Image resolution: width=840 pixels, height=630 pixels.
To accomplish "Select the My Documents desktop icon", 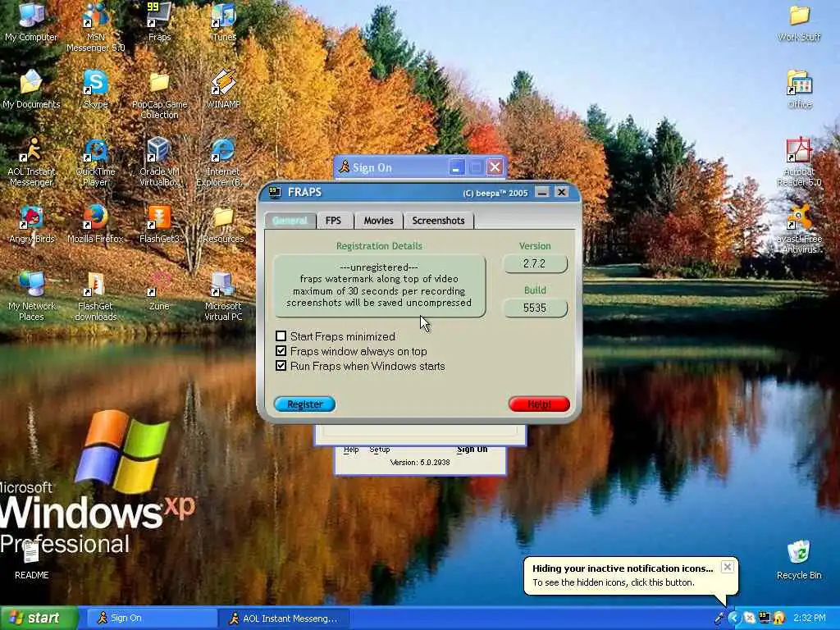I will [x=31, y=89].
